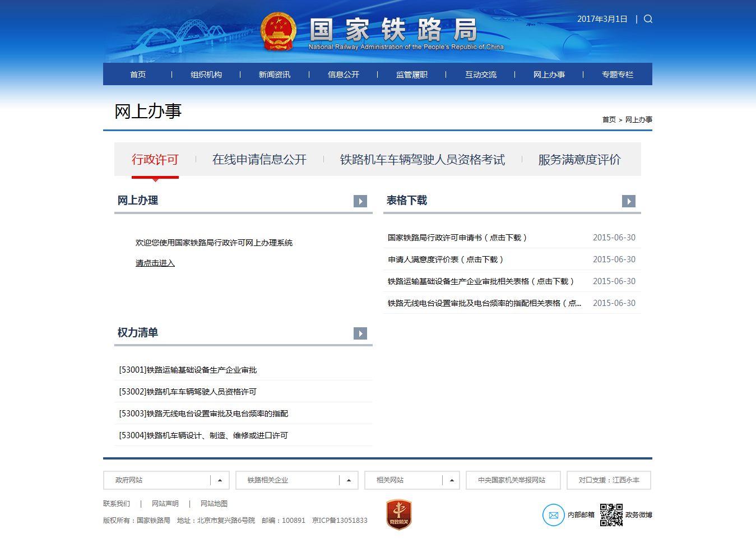Click the red 党政机关 badge icon
756x543 pixels.
(x=399, y=514)
